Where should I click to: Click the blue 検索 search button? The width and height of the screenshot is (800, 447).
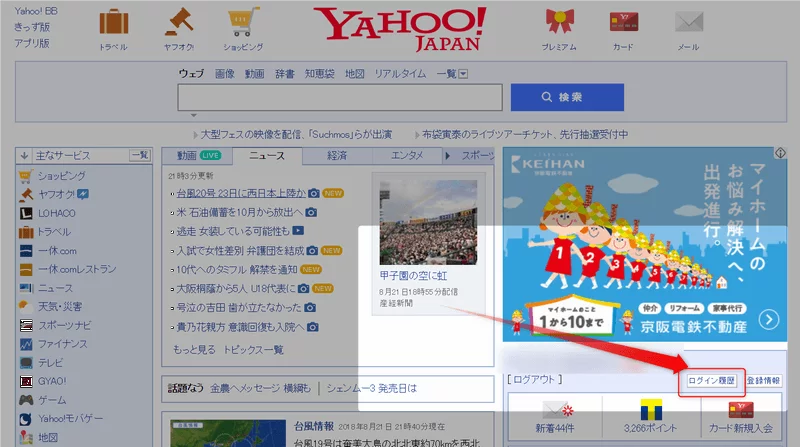(x=567, y=97)
